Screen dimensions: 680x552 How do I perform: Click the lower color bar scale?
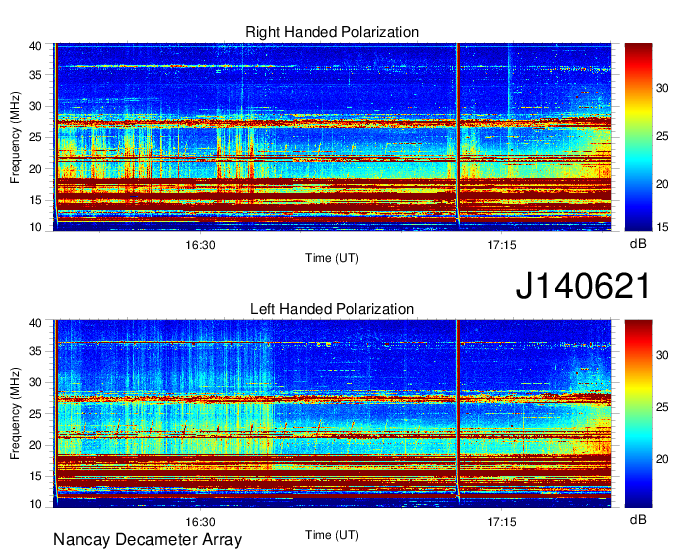pos(638,414)
